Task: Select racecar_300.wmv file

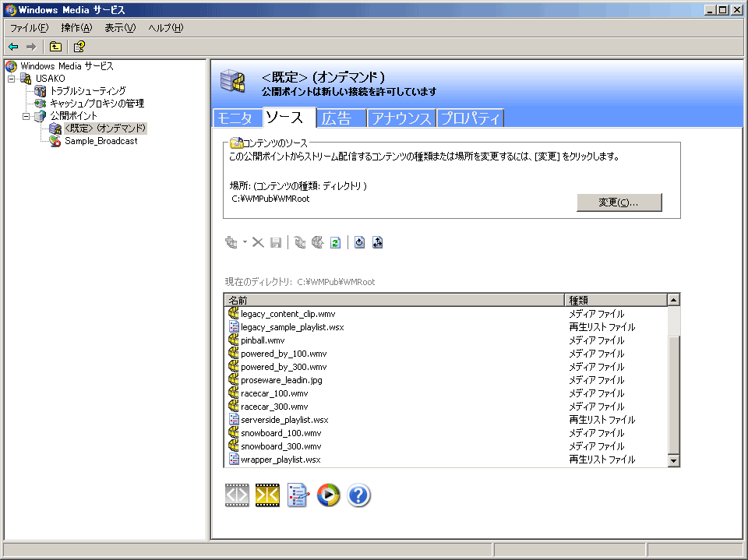Action: click(274, 407)
